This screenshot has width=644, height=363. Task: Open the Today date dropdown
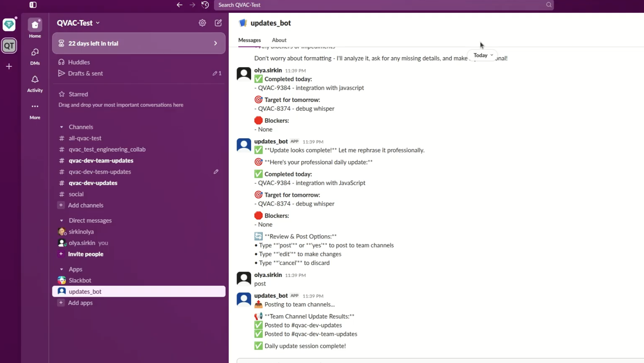coord(483,55)
